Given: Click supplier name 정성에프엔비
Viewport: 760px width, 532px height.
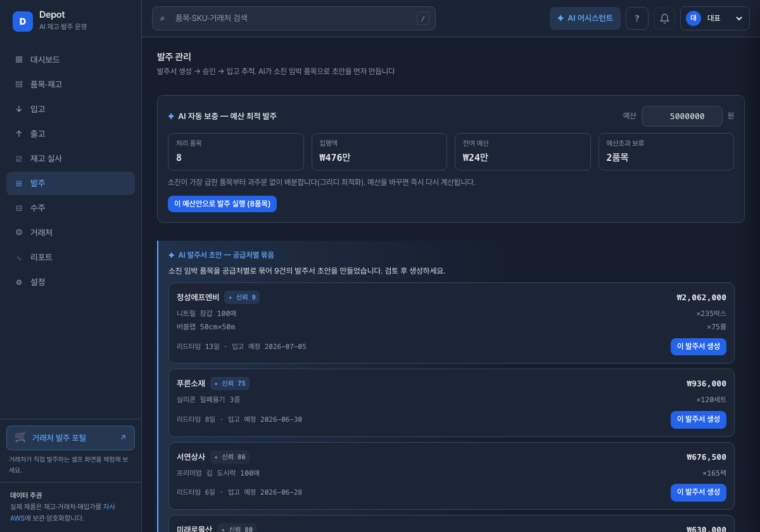Looking at the screenshot, I should [198, 298].
